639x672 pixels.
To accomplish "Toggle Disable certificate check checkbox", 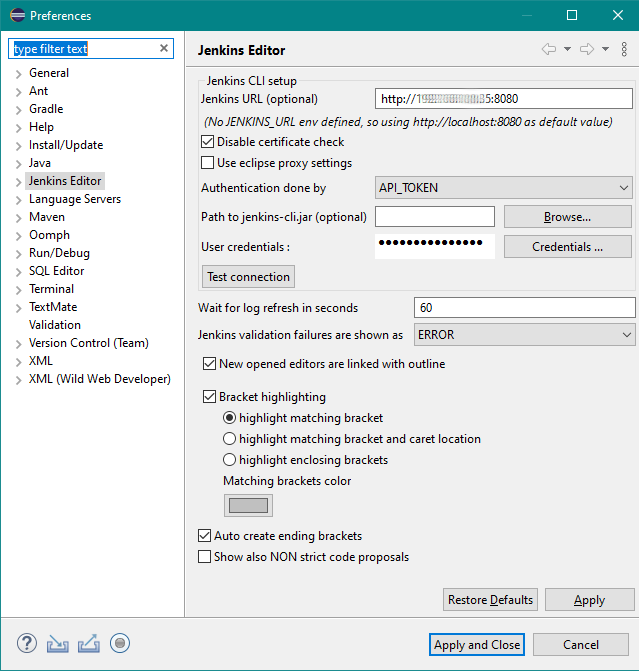I will [207, 141].
